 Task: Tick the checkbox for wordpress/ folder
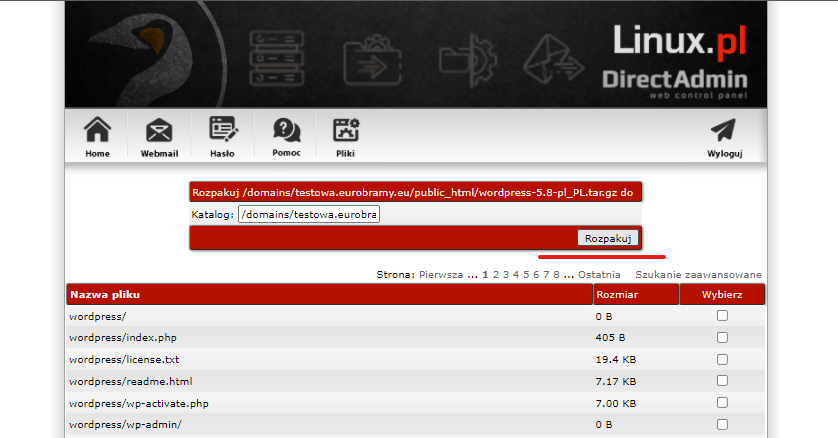[x=722, y=316]
